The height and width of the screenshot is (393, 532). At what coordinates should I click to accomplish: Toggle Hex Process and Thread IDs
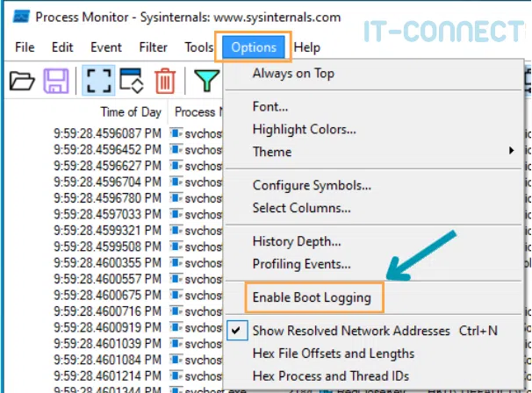373,375
